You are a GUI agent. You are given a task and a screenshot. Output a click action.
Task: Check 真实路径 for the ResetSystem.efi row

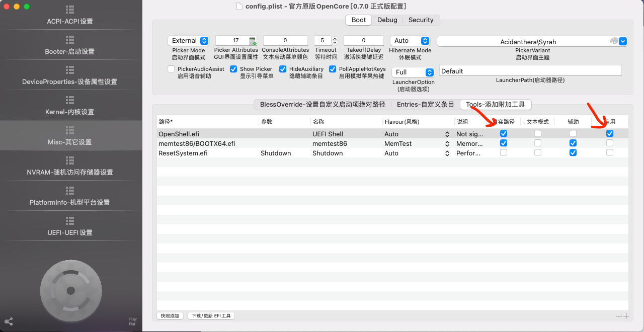point(504,153)
